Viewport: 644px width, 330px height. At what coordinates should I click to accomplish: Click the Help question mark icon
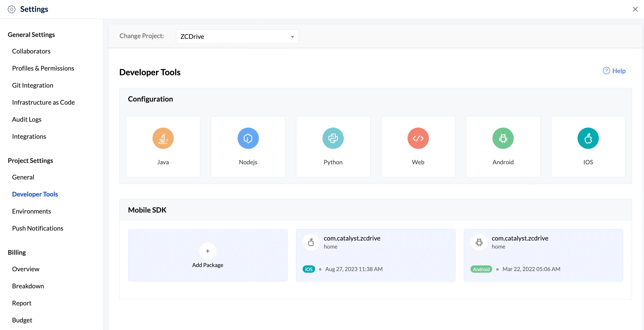[x=606, y=71]
